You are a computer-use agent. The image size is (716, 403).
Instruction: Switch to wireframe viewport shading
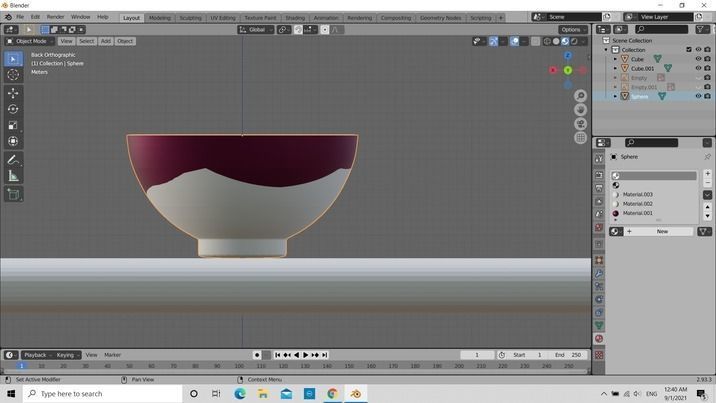[547, 42]
